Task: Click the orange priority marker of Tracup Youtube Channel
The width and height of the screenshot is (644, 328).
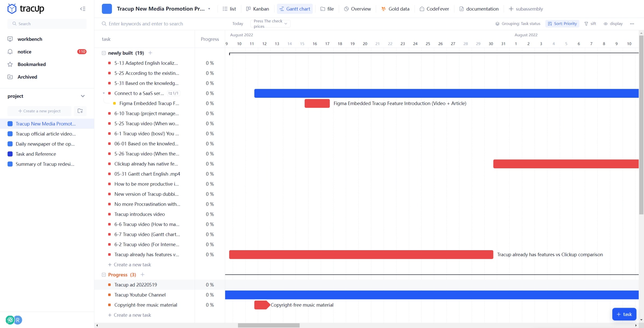Action: pyautogui.click(x=109, y=295)
